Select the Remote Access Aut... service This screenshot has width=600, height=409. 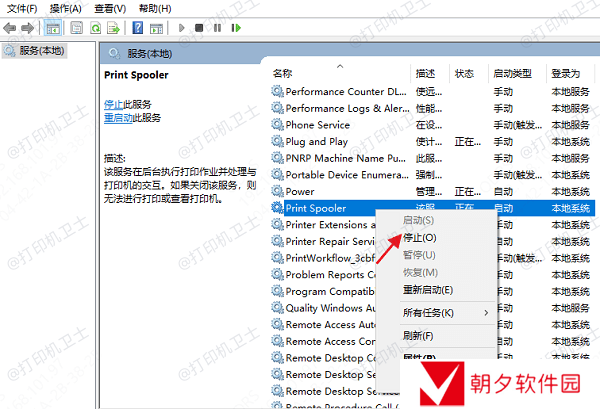pyautogui.click(x=323, y=324)
